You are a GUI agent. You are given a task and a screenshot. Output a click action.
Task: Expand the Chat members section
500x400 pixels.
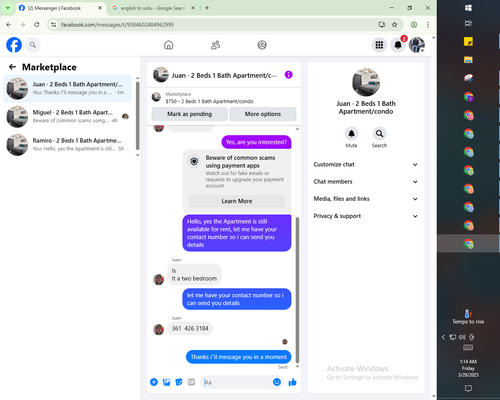(x=366, y=182)
